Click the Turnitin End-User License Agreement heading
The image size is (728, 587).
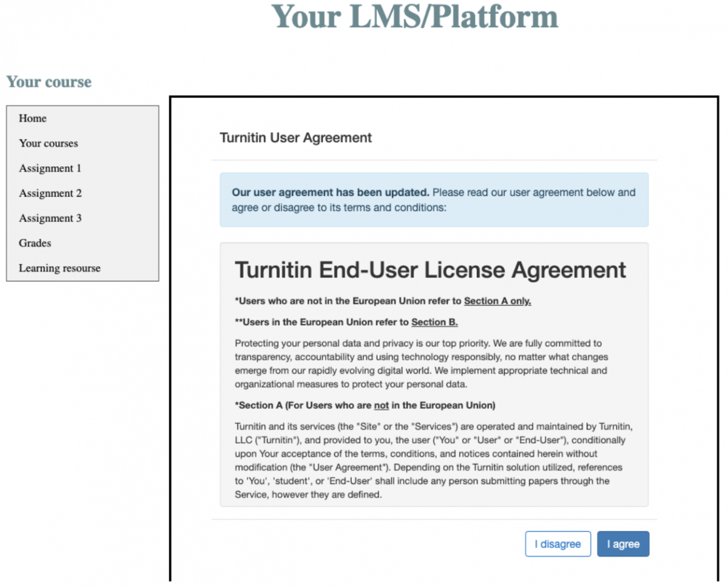(x=430, y=269)
